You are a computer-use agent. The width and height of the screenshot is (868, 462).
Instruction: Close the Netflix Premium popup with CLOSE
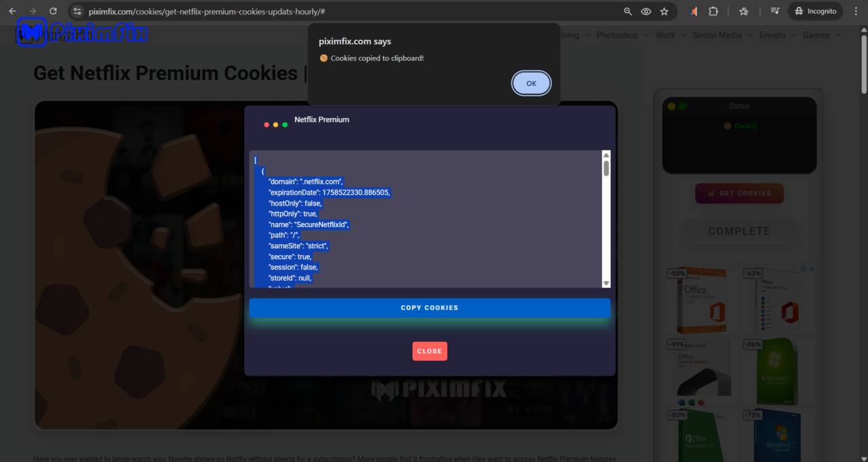click(430, 351)
